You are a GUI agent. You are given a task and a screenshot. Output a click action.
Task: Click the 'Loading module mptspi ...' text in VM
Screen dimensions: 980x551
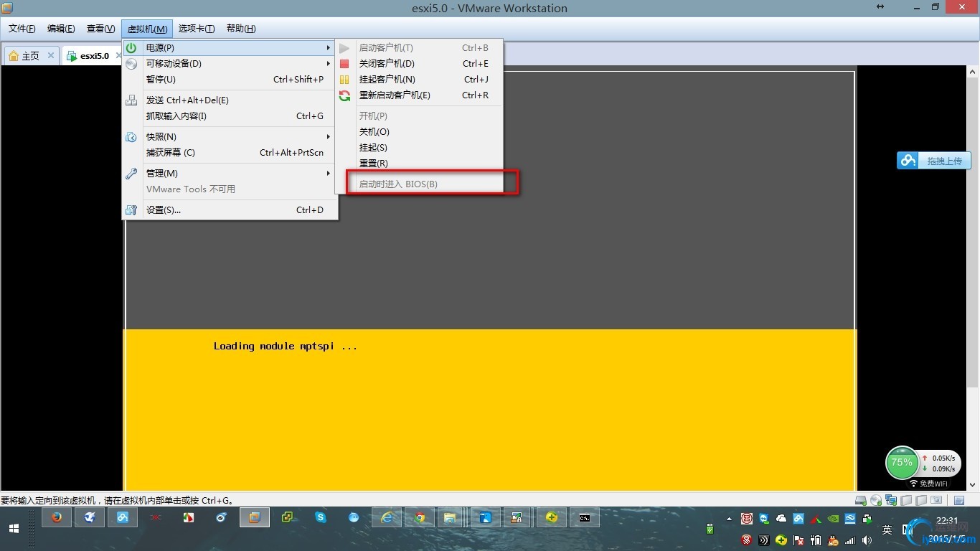(286, 347)
